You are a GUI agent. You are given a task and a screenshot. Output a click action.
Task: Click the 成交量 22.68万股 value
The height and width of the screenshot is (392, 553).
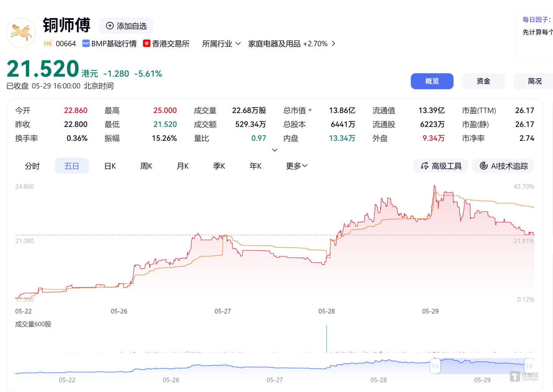[x=249, y=111]
